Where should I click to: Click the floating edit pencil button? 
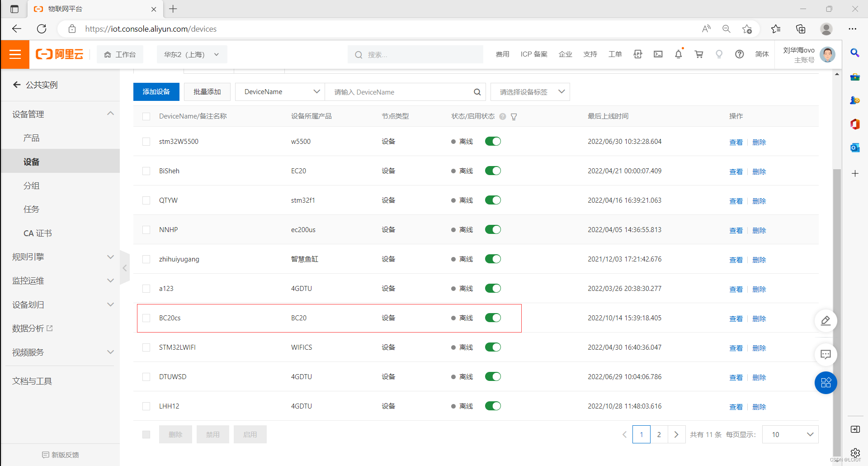(x=826, y=321)
